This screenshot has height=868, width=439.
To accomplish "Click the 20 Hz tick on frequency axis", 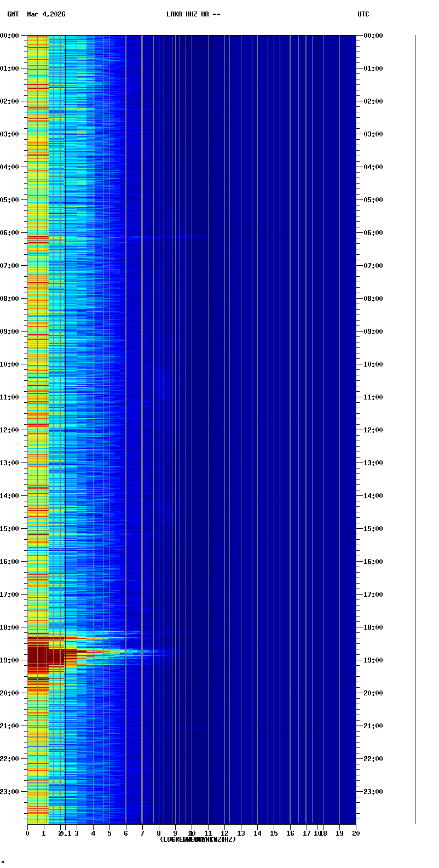I will tap(356, 833).
